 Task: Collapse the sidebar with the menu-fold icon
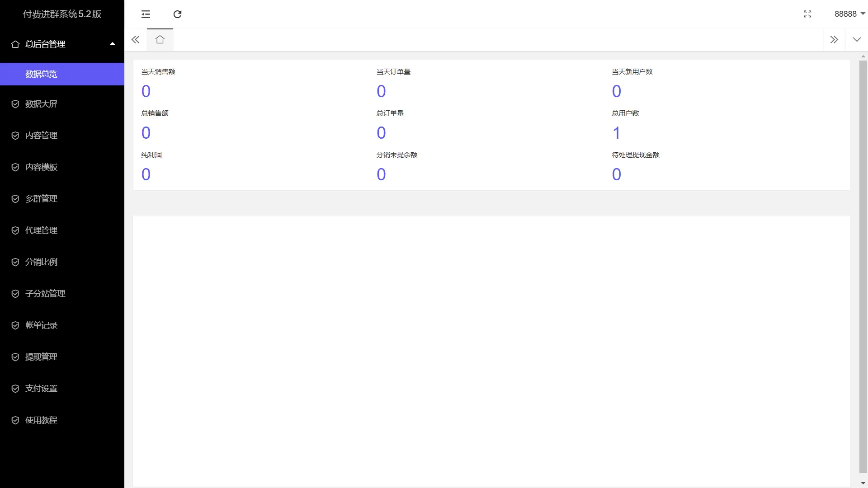point(146,14)
